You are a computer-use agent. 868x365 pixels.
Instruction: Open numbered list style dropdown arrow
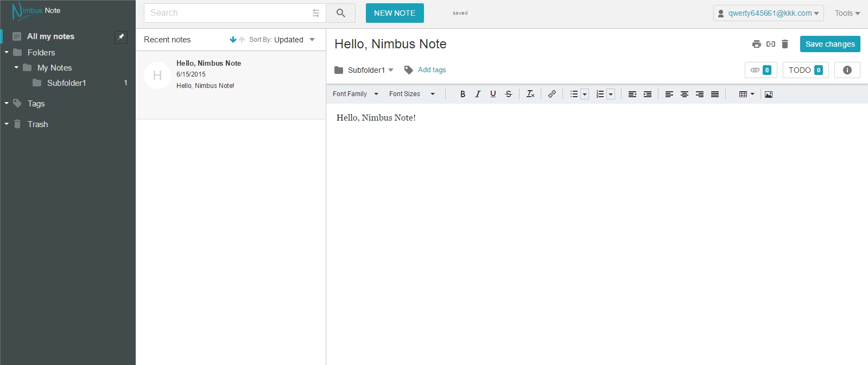[611, 95]
